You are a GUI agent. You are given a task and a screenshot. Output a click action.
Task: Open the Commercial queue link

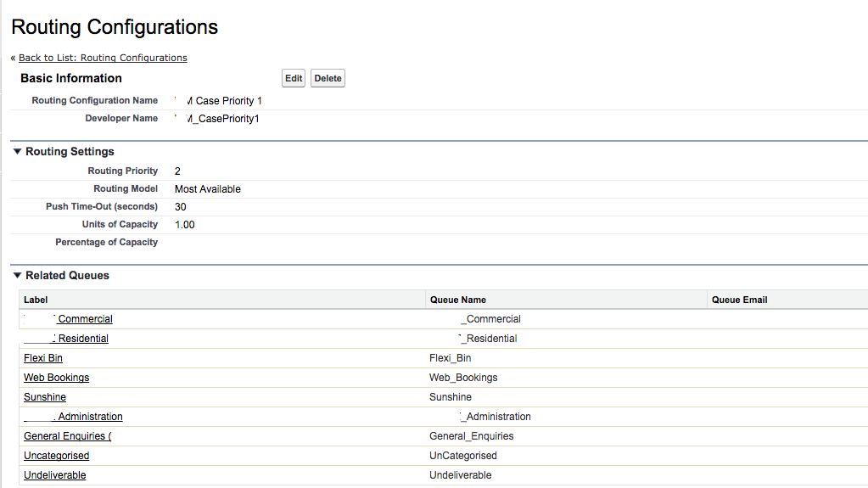point(85,319)
